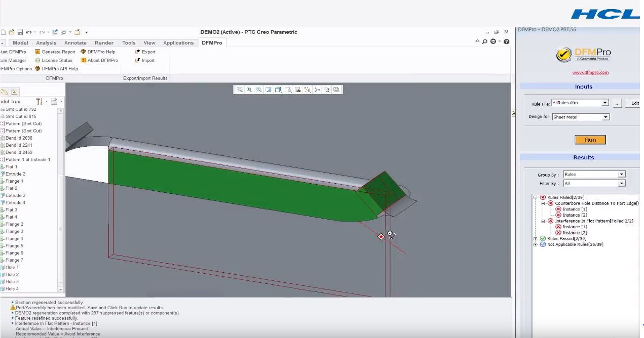Click the Zoom Out icon in view toolbar
This screenshot has height=338, width=644.
[259, 90]
